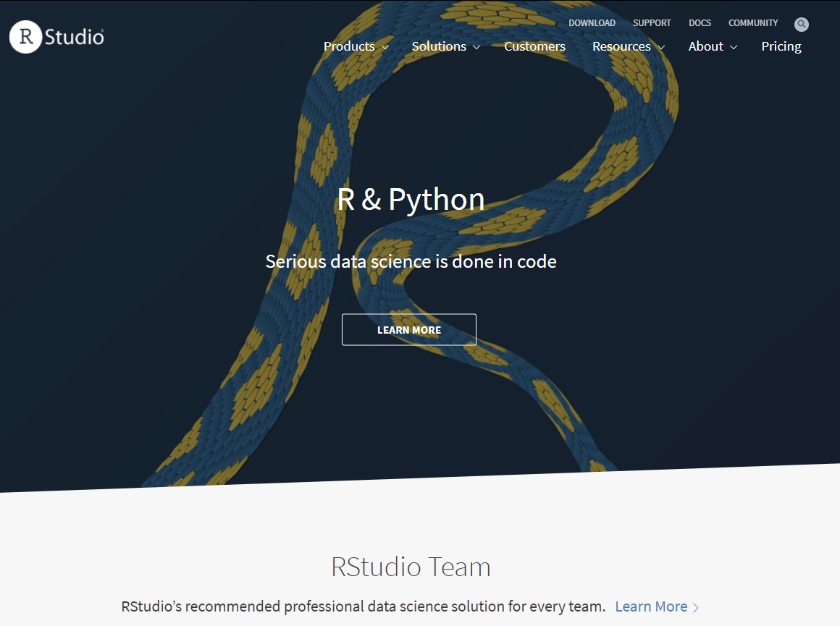Open the About menu
The height and width of the screenshot is (626, 840).
point(706,46)
